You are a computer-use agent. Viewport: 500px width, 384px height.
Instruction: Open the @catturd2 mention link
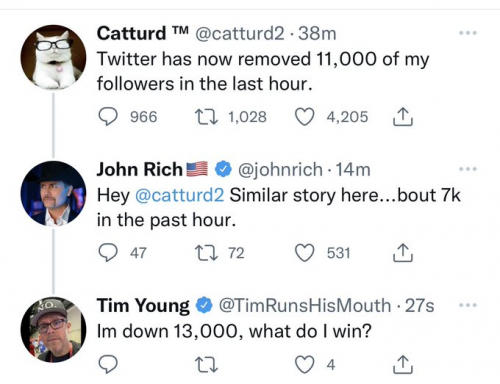pos(179,195)
